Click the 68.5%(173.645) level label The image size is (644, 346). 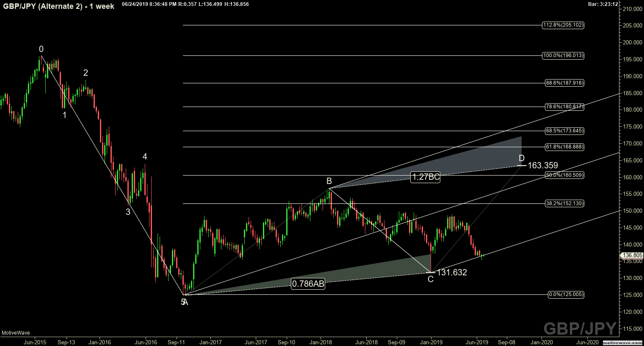[x=564, y=131]
